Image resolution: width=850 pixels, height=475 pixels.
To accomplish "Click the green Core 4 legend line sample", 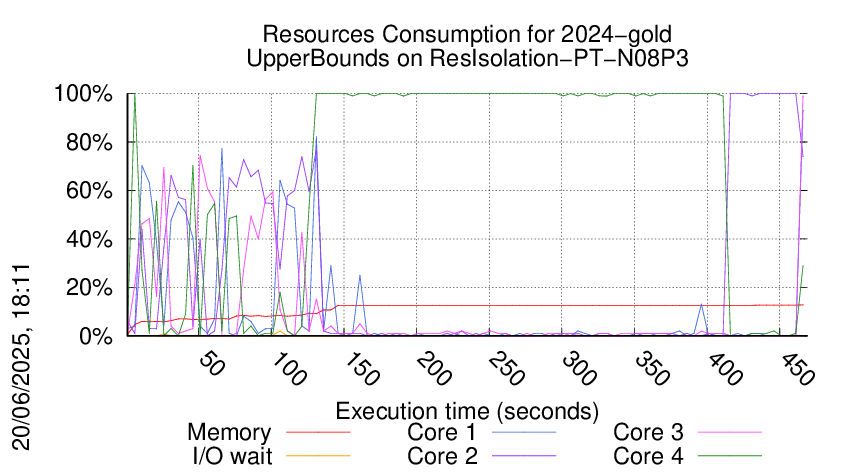I will [730, 456].
